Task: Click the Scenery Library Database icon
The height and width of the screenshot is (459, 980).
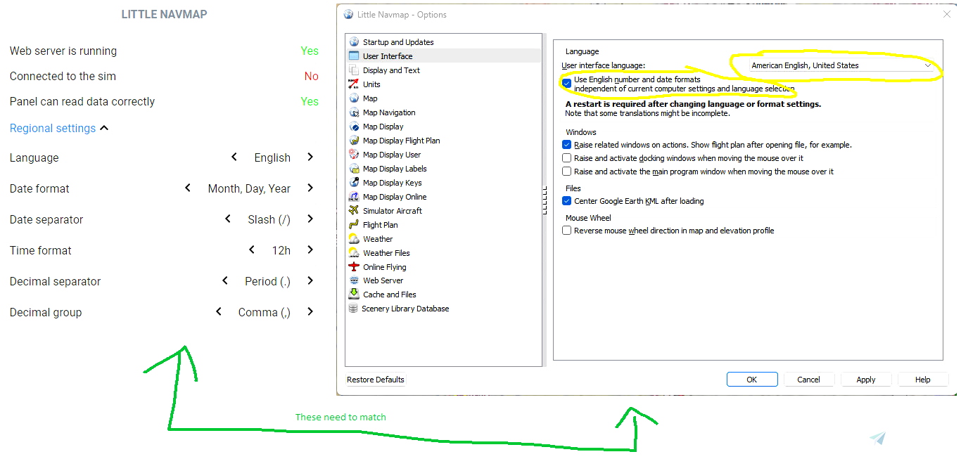Action: pyautogui.click(x=354, y=309)
